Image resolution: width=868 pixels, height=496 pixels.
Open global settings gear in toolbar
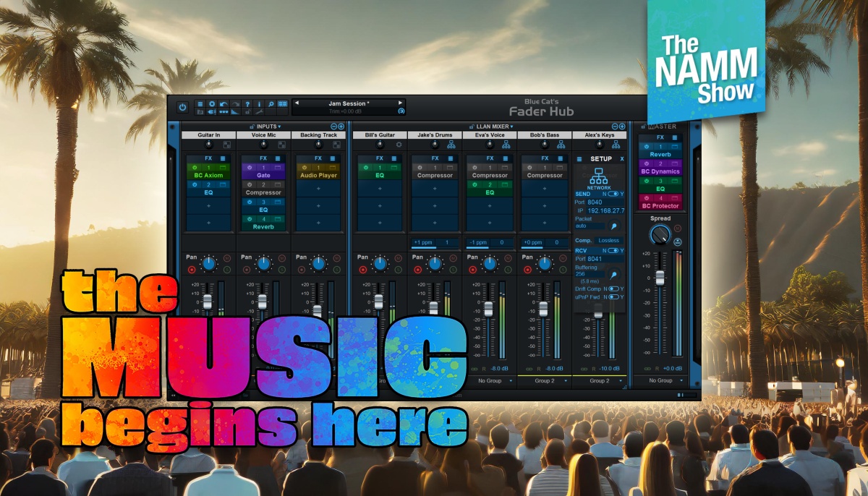coord(211,103)
